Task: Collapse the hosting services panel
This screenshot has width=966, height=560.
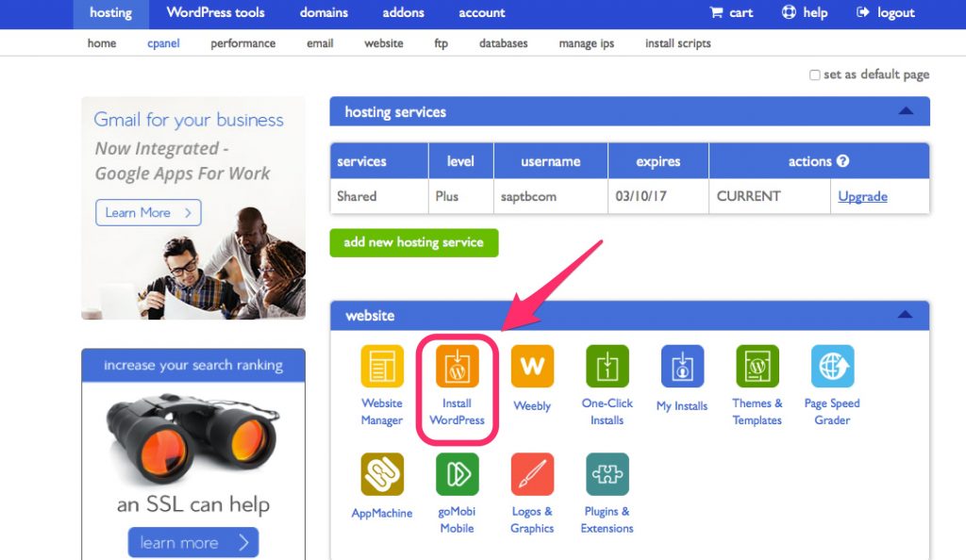Action: 906,111
